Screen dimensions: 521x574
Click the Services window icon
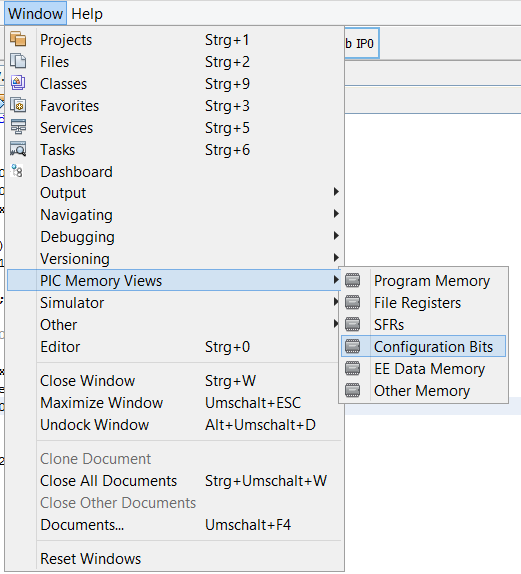click(x=18, y=127)
